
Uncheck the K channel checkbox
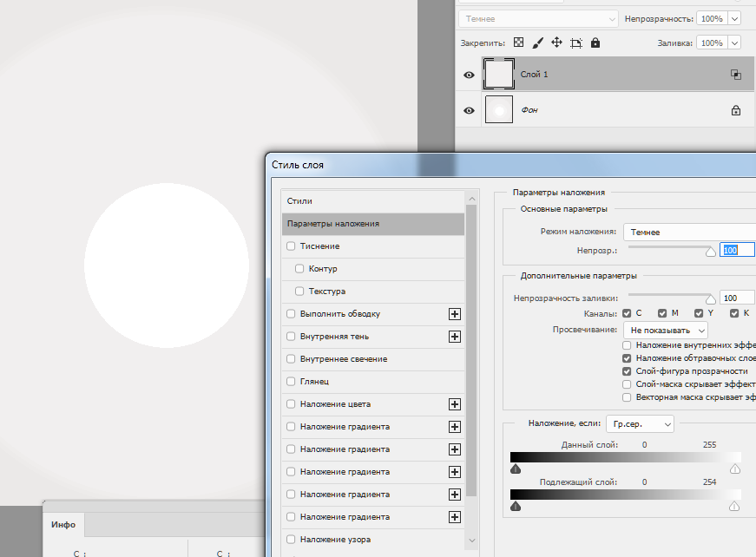coord(734,313)
